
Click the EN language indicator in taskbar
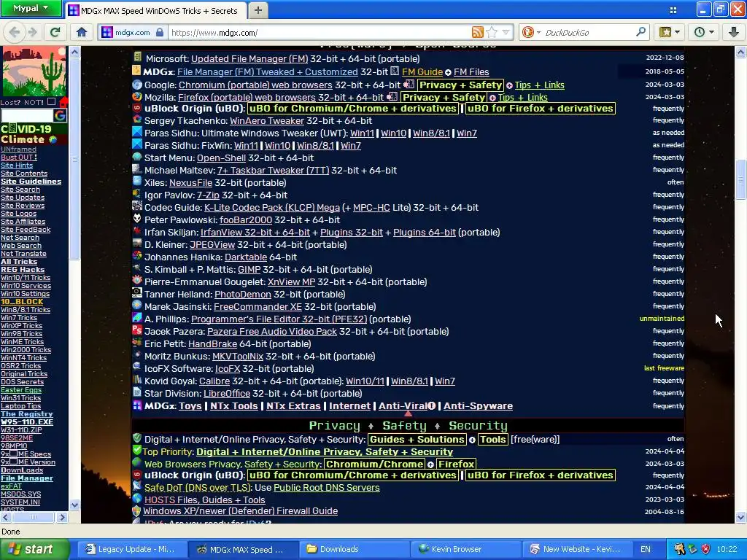tap(646, 549)
